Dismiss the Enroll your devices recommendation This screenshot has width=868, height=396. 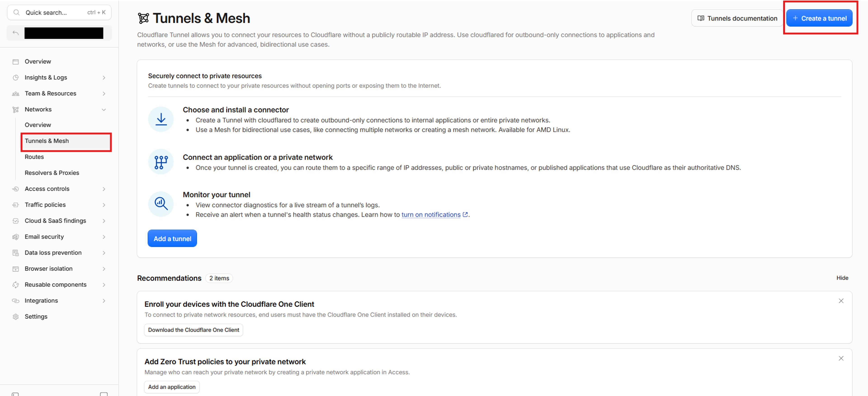(841, 301)
